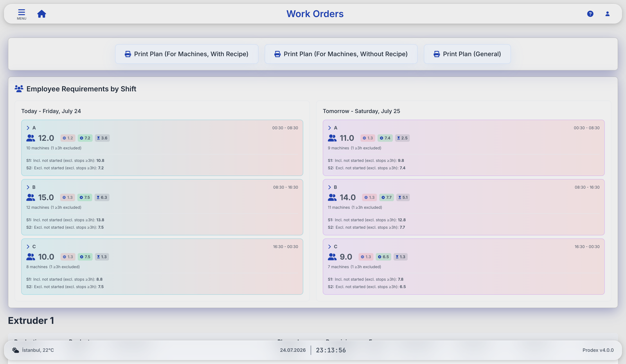The image size is (626, 364).
Task: Click red 1.2 badge in today's shift A
Action: (x=68, y=138)
